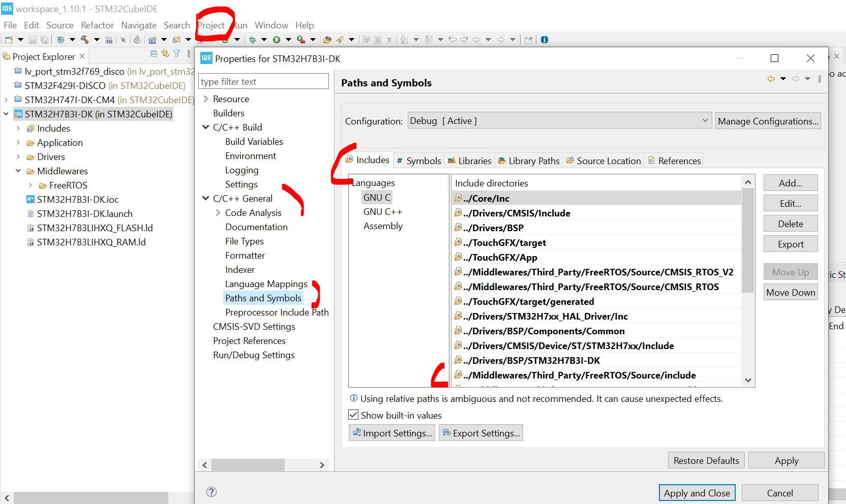Expand the Resource tree node
Viewport: 846px width, 504px height.
206,99
